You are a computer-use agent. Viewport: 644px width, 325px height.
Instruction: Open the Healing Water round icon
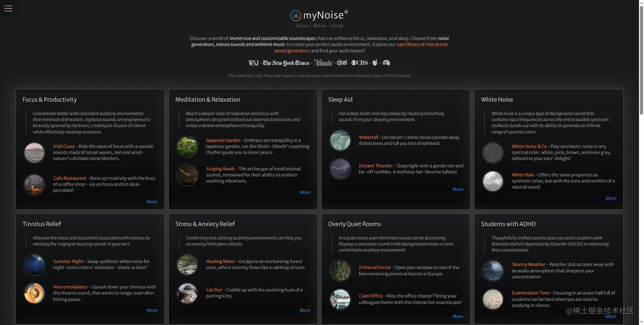[187, 265]
